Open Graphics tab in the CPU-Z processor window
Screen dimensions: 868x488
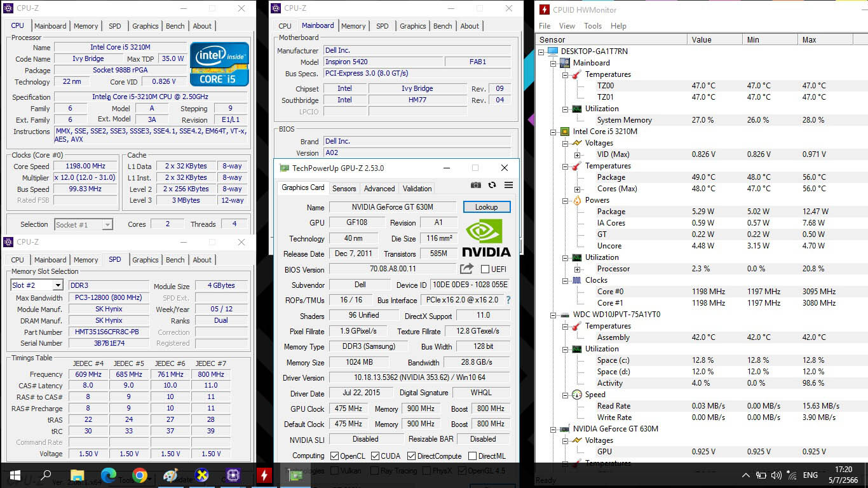pyautogui.click(x=146, y=26)
